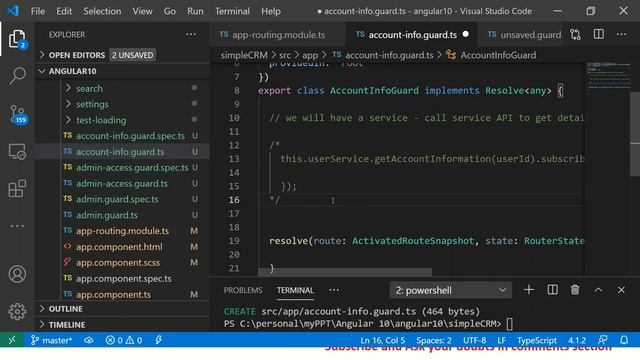Switch to app-routing.module.ts editor tab
The width and height of the screenshot is (640, 360).
[x=278, y=35]
